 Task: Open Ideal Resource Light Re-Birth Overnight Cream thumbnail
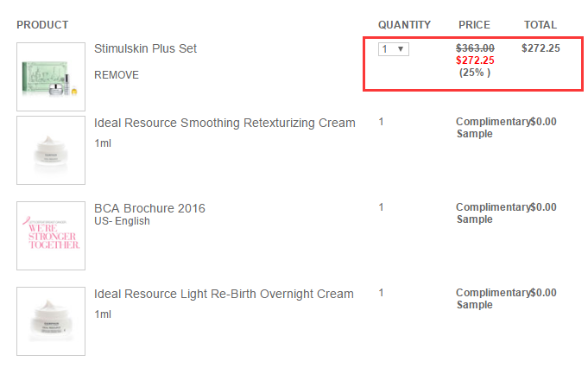coord(51,321)
